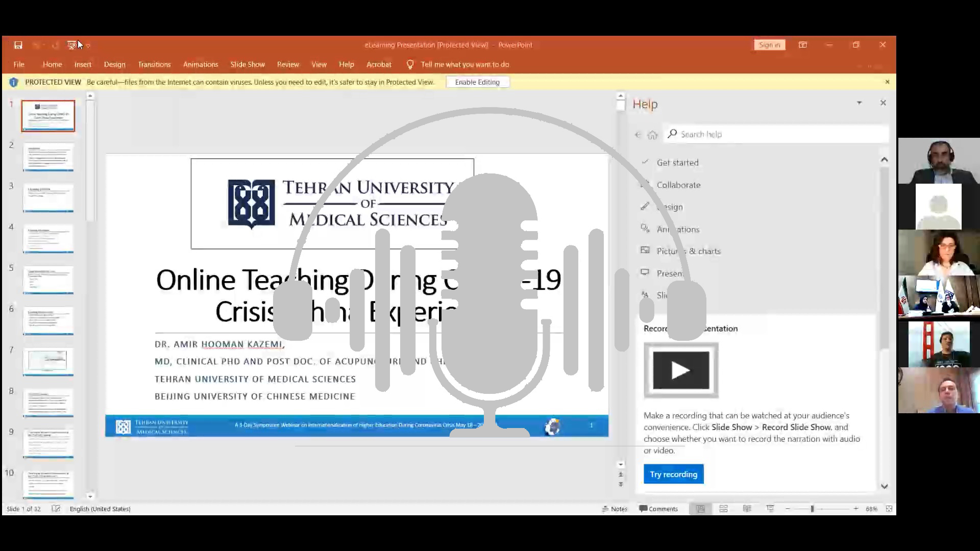Viewport: 980px width, 551px height.
Task: Toggle the Comments pane
Action: tap(658, 509)
